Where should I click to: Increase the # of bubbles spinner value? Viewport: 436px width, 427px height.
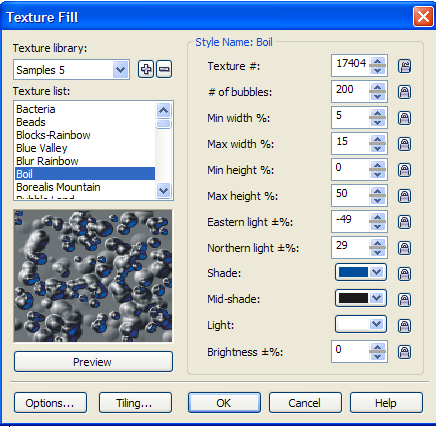coord(377,87)
